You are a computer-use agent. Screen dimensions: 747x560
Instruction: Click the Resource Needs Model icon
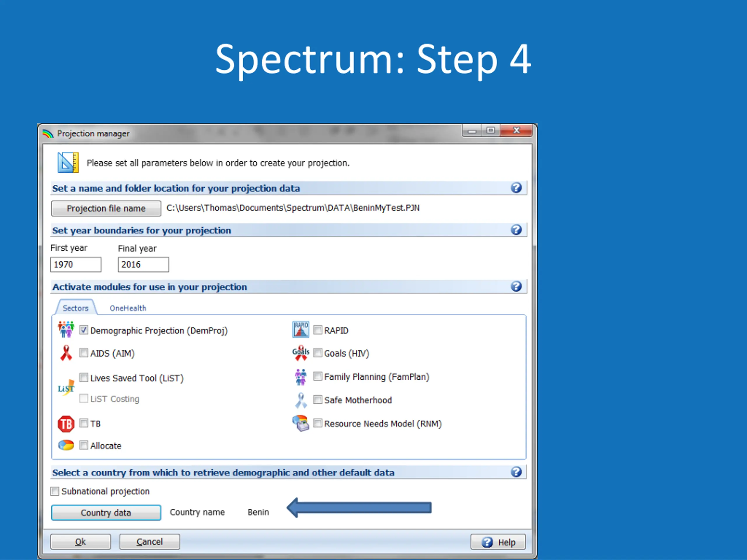pos(301,423)
